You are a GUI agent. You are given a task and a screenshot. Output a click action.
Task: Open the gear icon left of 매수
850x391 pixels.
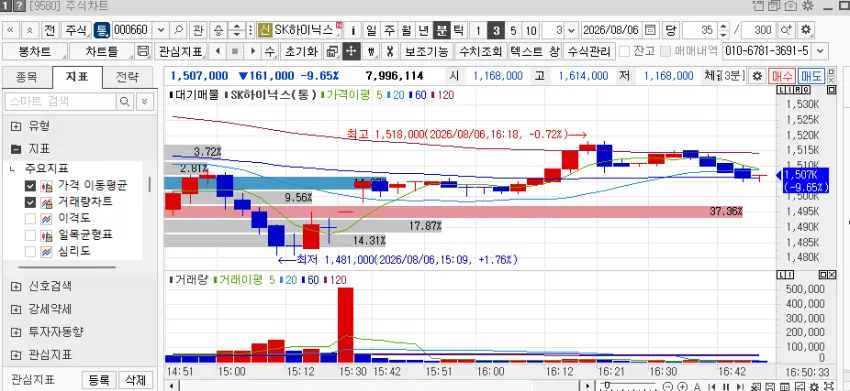(757, 76)
